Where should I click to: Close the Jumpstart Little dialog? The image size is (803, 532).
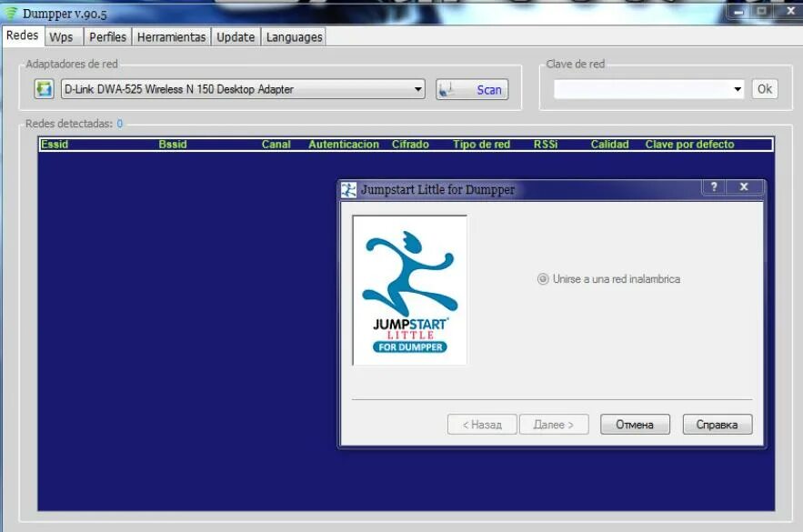point(744,187)
